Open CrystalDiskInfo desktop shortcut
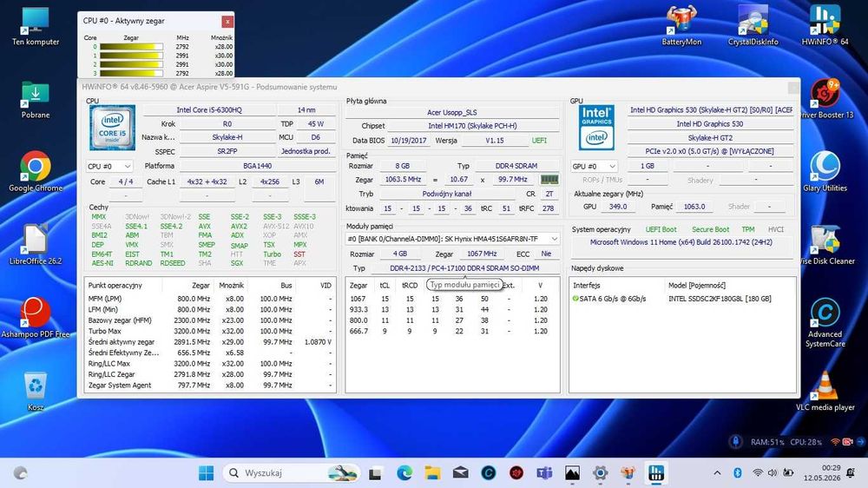 point(753,26)
